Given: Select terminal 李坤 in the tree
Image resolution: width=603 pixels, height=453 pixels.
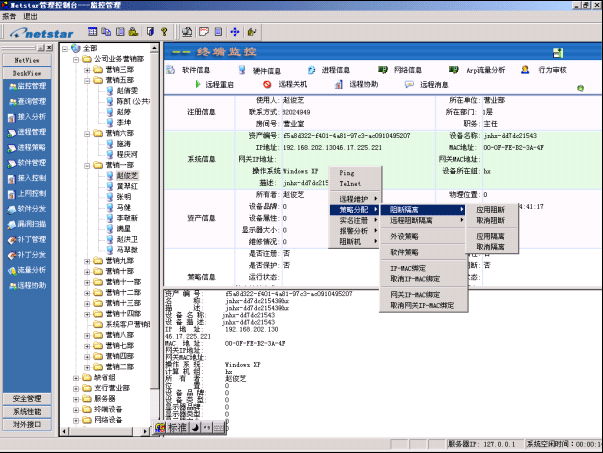Looking at the screenshot, I should tap(124, 122).
